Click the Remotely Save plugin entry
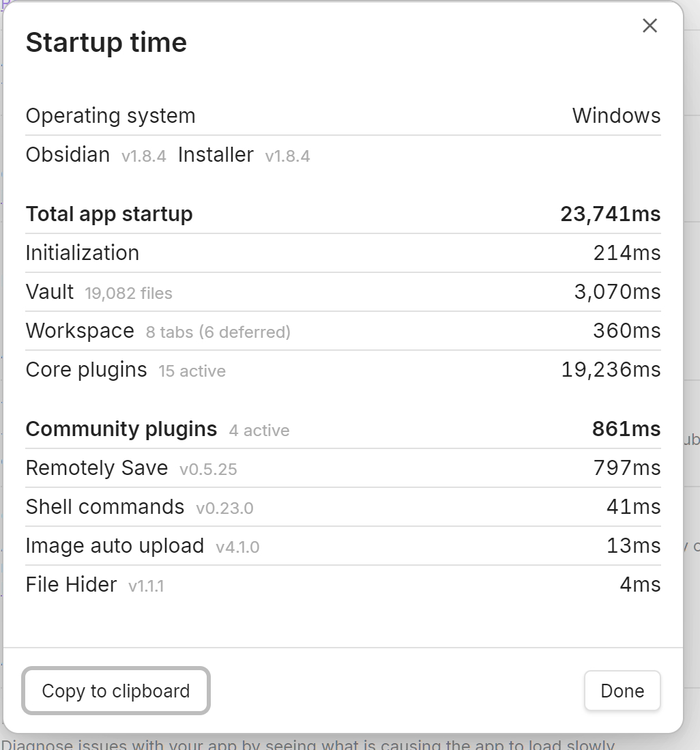This screenshot has height=750, width=700. coord(131,468)
